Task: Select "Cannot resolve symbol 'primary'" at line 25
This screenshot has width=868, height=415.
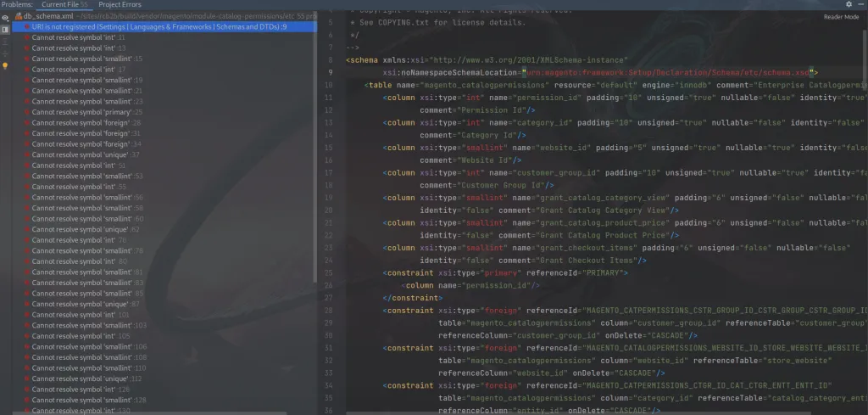Action: click(x=81, y=112)
